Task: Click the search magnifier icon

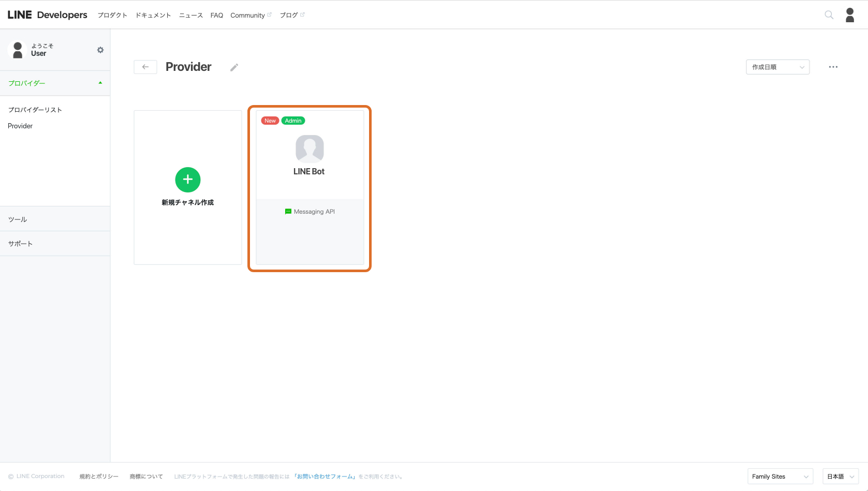Action: [829, 15]
